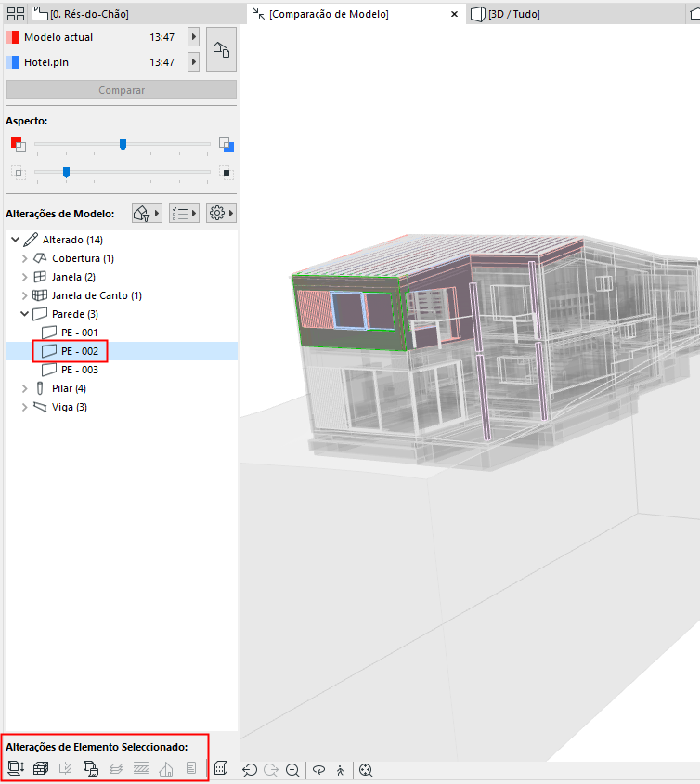Select wall PE - 001 in the list
Viewport: 700px width, 784px height.
(x=80, y=333)
